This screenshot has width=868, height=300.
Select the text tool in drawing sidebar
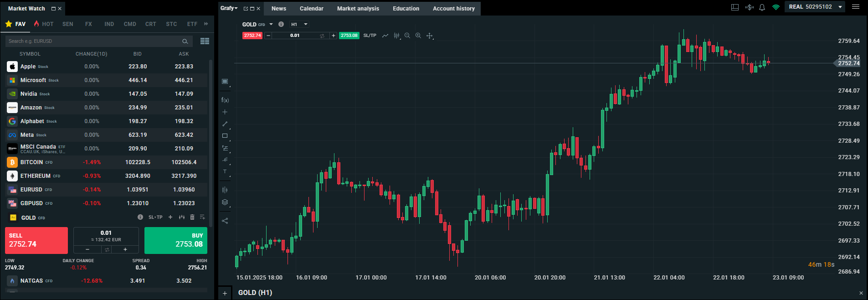tap(225, 172)
